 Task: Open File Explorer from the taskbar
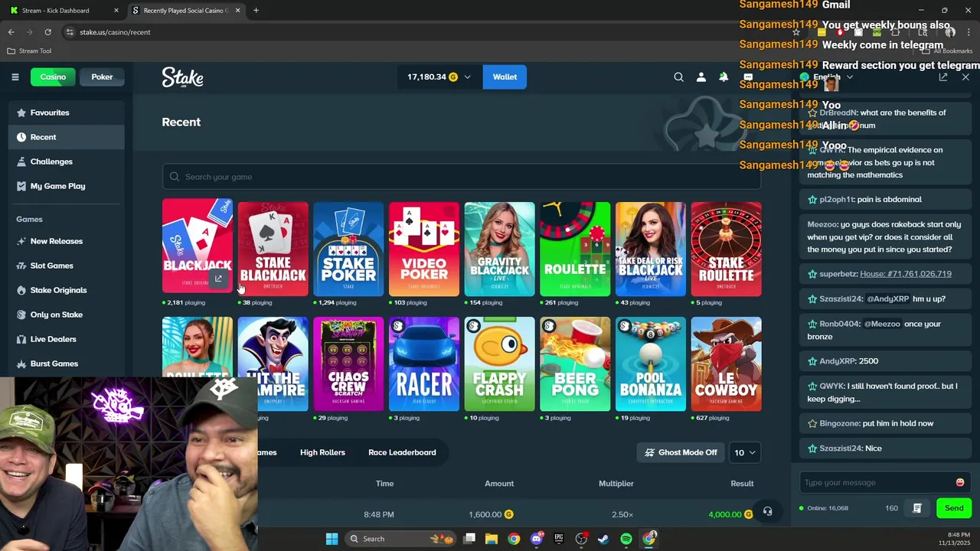tap(492, 539)
